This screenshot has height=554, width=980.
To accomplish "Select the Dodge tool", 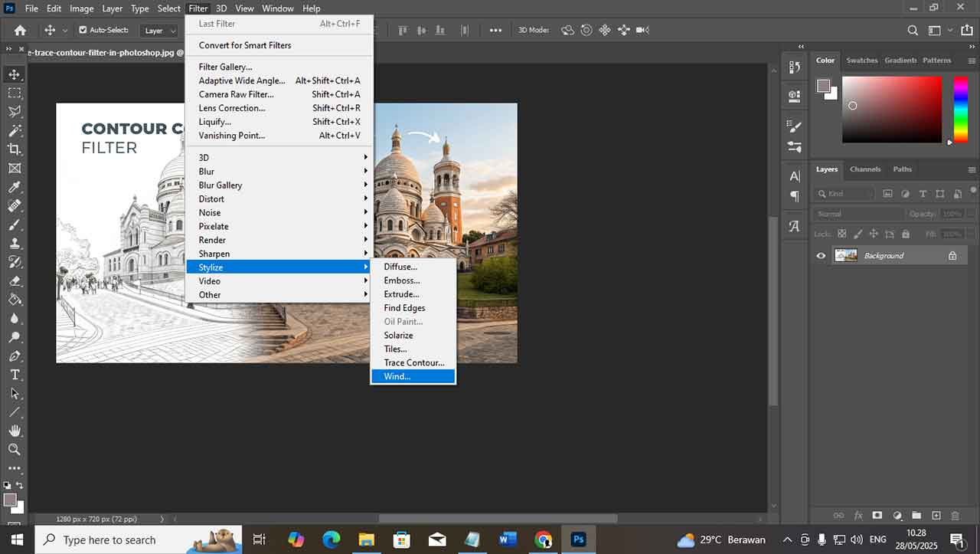I will click(15, 337).
